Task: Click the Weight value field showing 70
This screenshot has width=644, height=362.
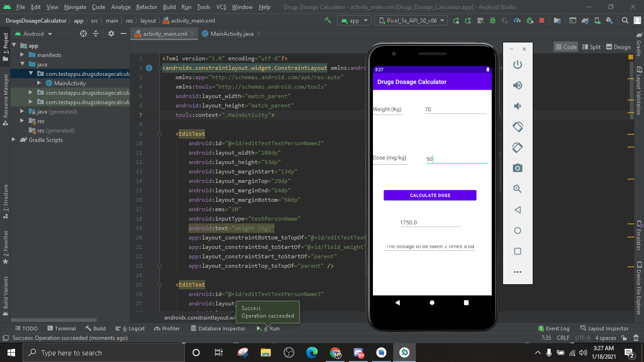Action: (455, 109)
